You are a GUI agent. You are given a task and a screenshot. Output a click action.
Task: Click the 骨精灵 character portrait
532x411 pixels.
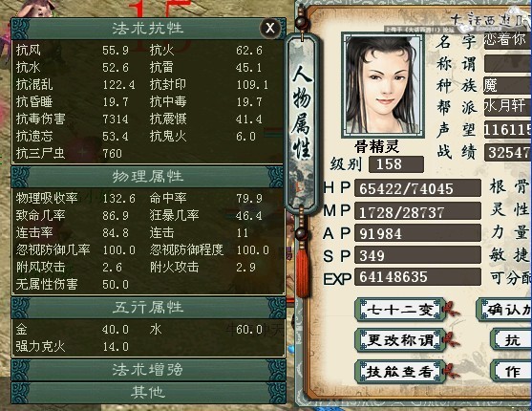coord(383,85)
